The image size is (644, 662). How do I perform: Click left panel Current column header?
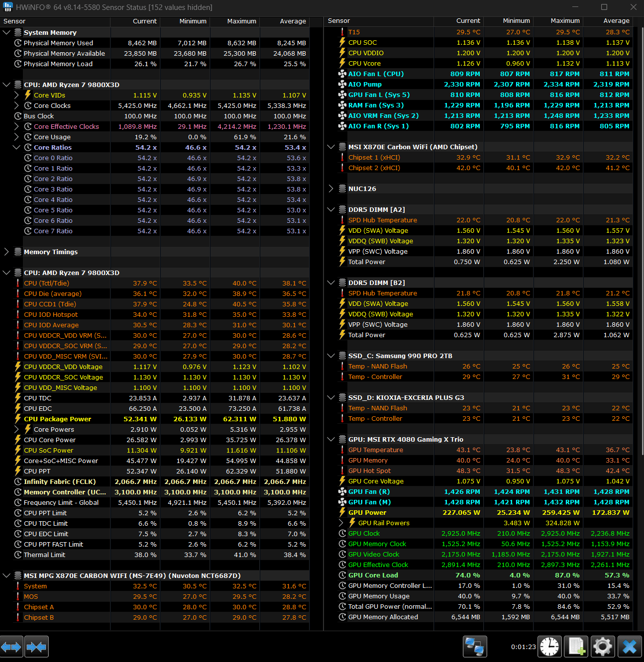tap(135, 21)
